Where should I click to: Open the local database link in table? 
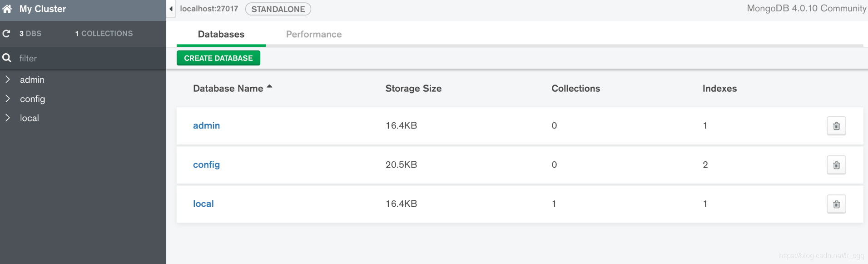203,204
